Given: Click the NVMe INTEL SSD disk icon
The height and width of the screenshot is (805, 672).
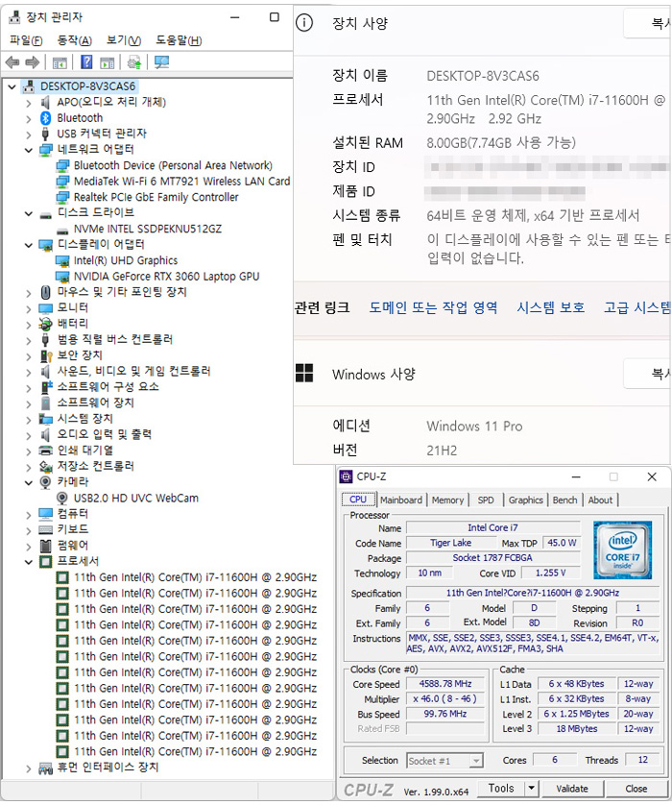Looking at the screenshot, I should tap(62, 230).
